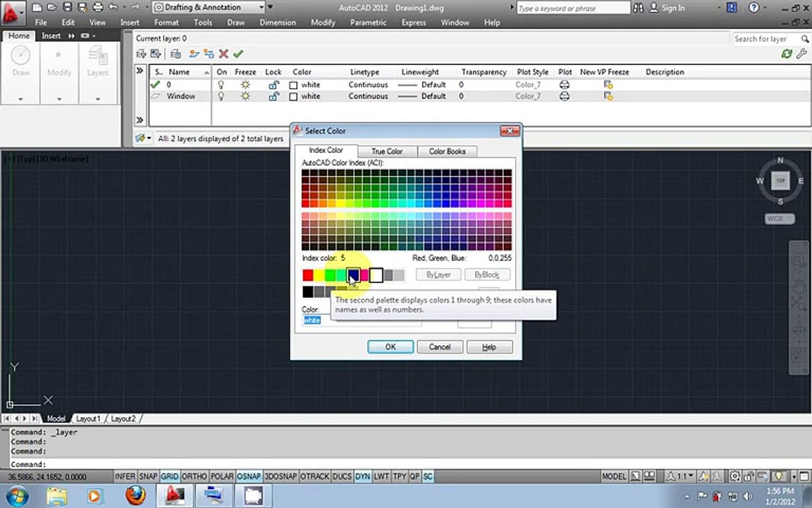Click the New Property Filter icon
The image size is (812, 508).
click(x=141, y=54)
